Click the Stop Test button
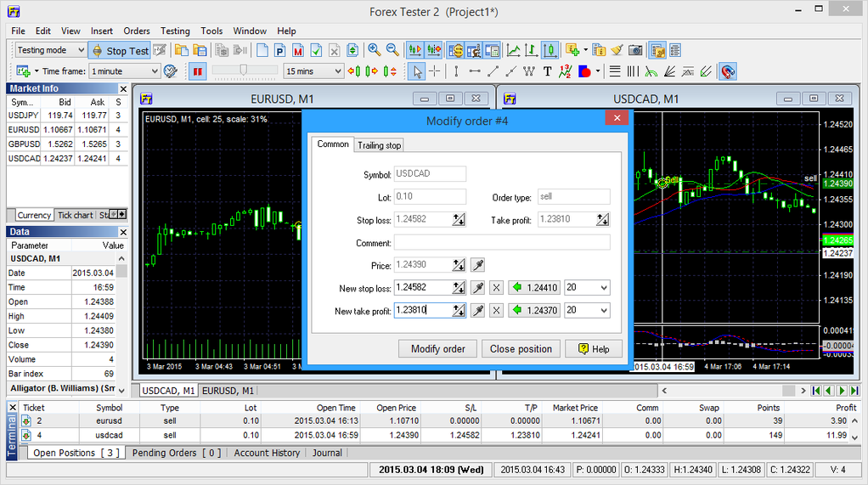 point(120,51)
